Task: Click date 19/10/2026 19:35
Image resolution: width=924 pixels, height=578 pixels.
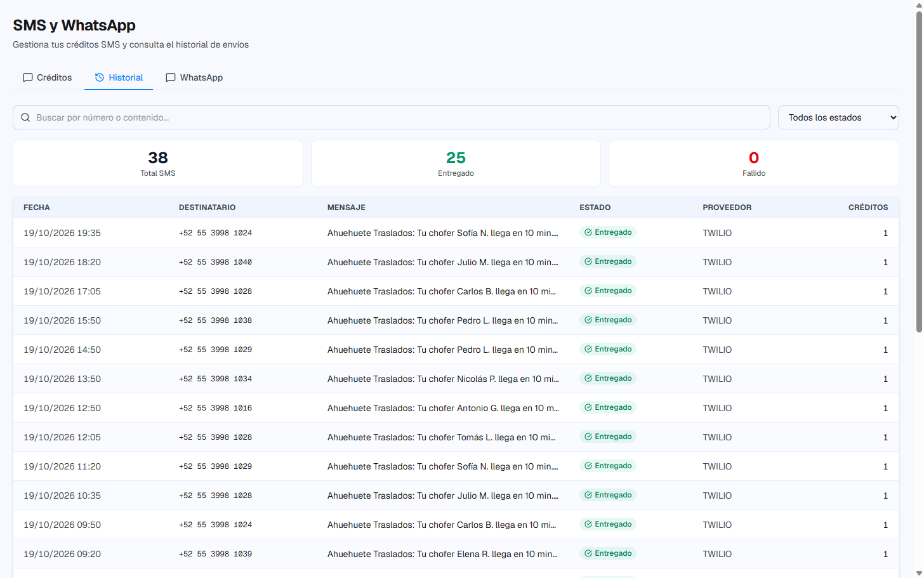Action: pyautogui.click(x=62, y=233)
